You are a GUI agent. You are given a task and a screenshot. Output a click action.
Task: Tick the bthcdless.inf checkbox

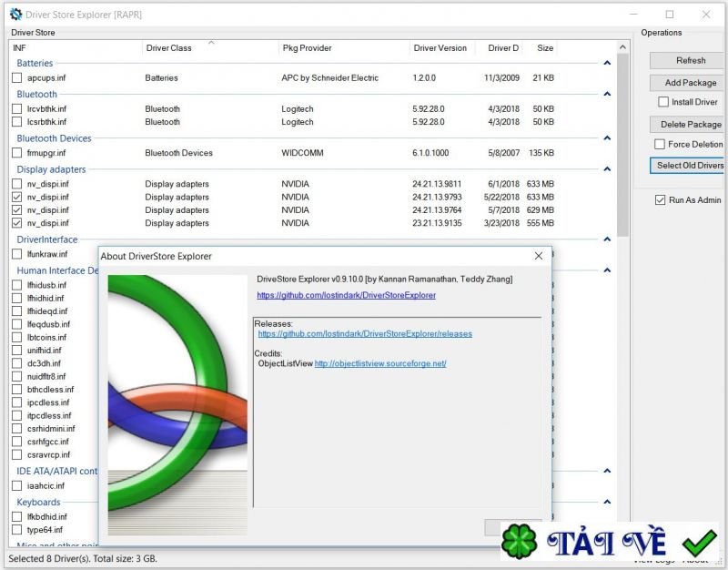click(x=16, y=389)
